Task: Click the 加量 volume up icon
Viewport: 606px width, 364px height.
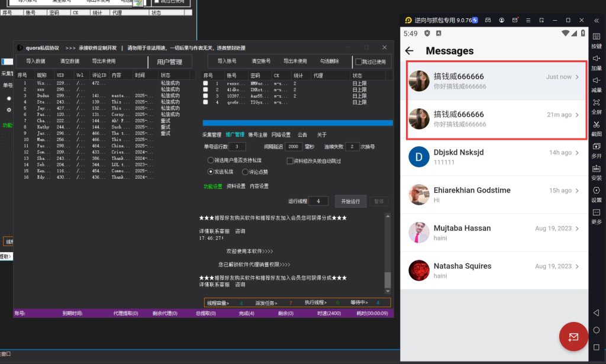Action: pyautogui.click(x=596, y=59)
